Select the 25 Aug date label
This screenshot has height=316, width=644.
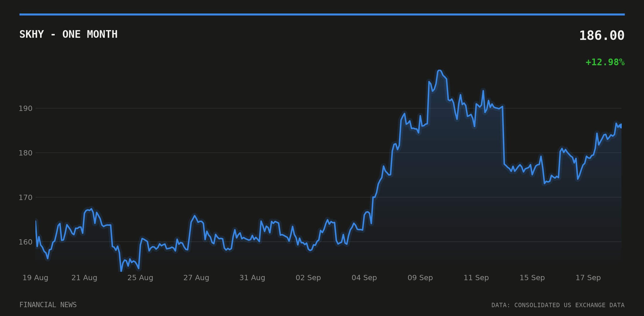click(x=140, y=278)
